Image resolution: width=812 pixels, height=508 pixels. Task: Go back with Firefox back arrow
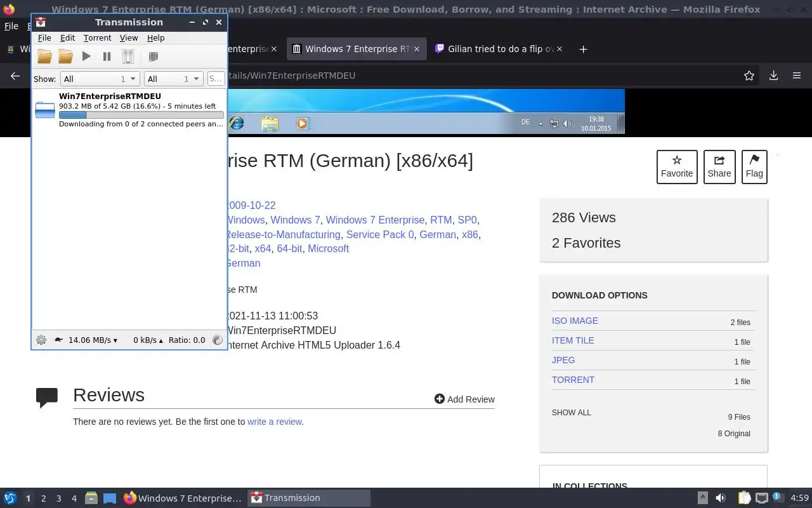(x=15, y=76)
